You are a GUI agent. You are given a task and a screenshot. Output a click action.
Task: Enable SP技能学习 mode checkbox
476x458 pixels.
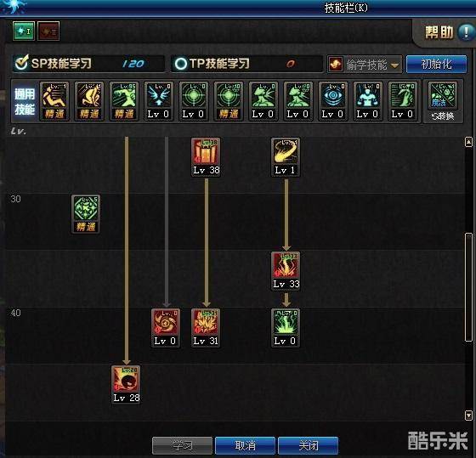pos(21,63)
